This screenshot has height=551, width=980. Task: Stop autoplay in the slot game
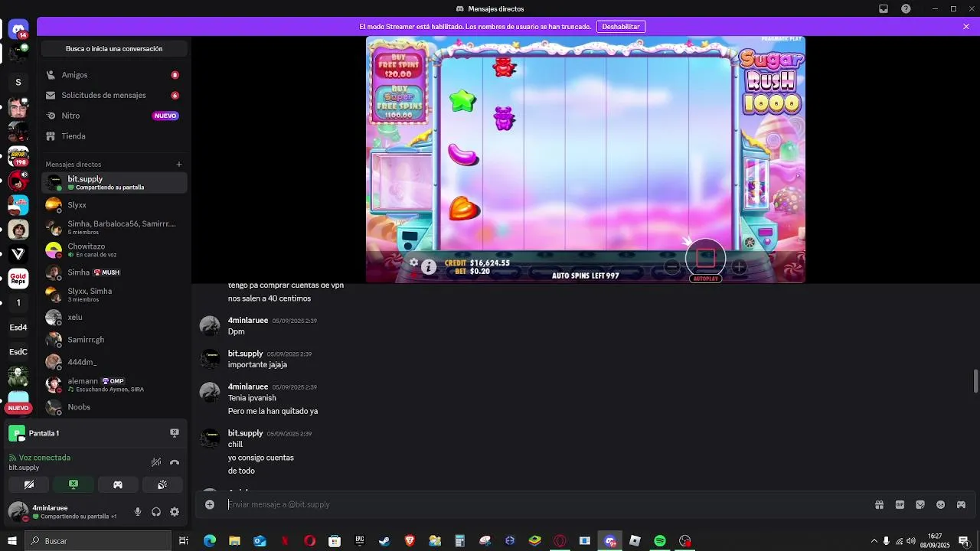click(x=705, y=259)
